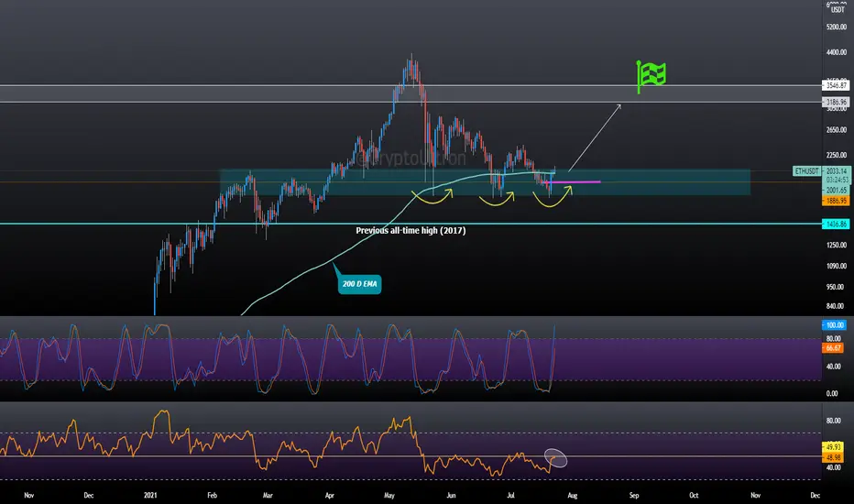
Task: Click the Jul label on the time axis
Action: click(511, 495)
